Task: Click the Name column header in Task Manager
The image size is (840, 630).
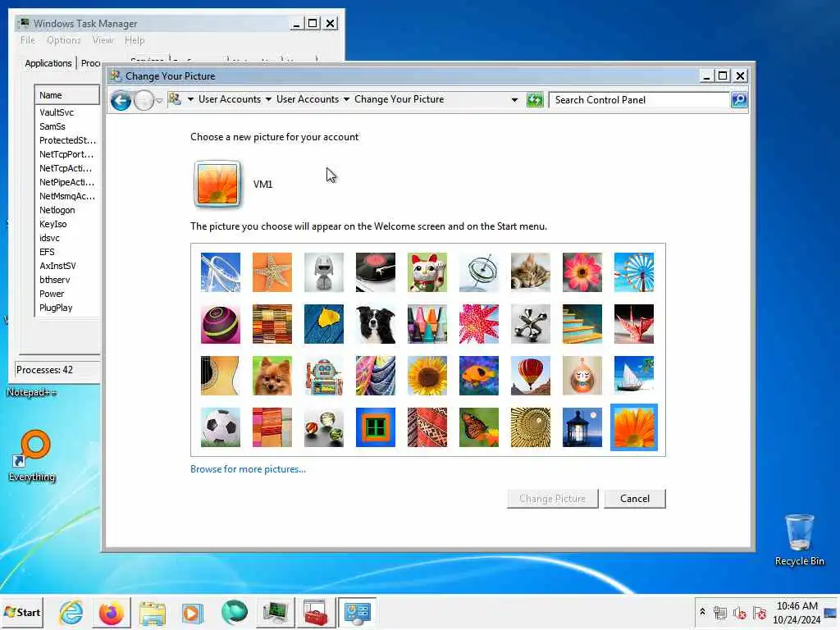Action: tap(67, 95)
